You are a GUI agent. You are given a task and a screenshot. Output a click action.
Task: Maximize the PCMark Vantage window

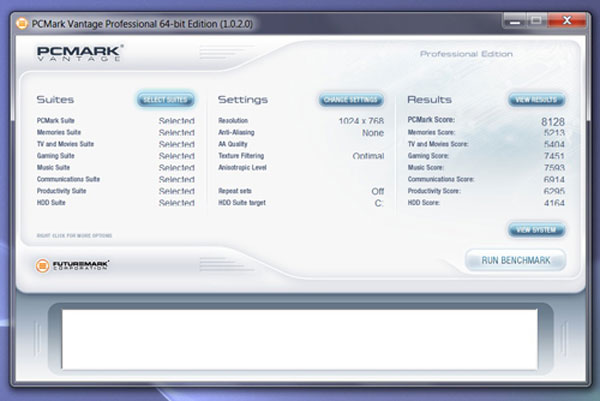(537, 21)
